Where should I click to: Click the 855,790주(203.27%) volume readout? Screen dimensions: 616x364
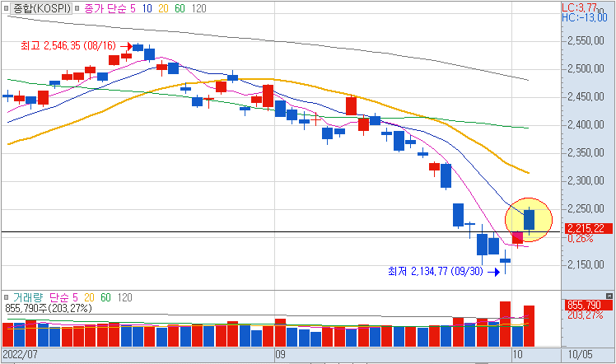coord(49,308)
